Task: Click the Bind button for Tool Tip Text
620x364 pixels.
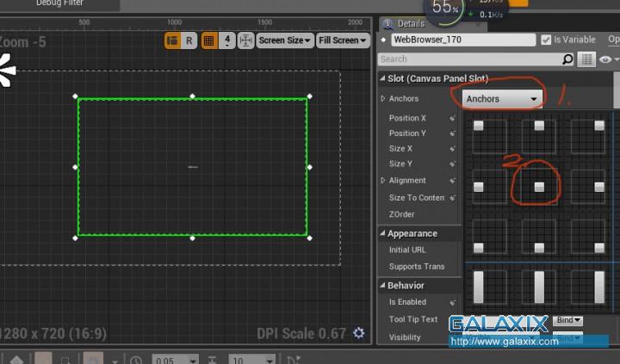Action: pos(569,320)
